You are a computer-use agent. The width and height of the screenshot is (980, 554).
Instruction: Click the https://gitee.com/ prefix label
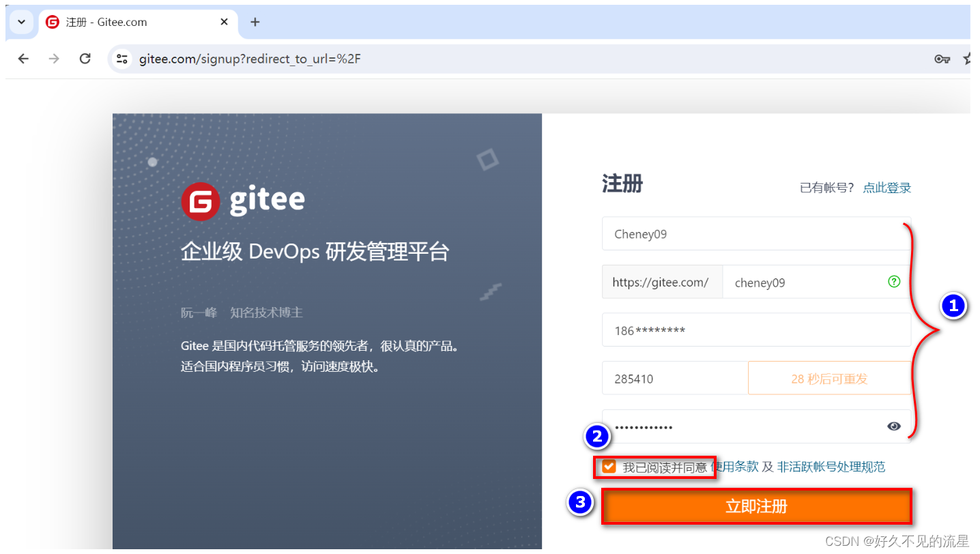[661, 282]
